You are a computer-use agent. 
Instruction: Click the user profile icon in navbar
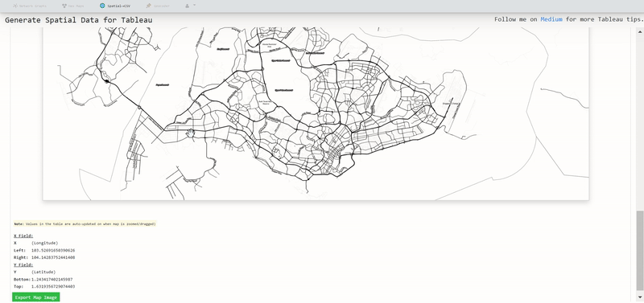tap(188, 6)
